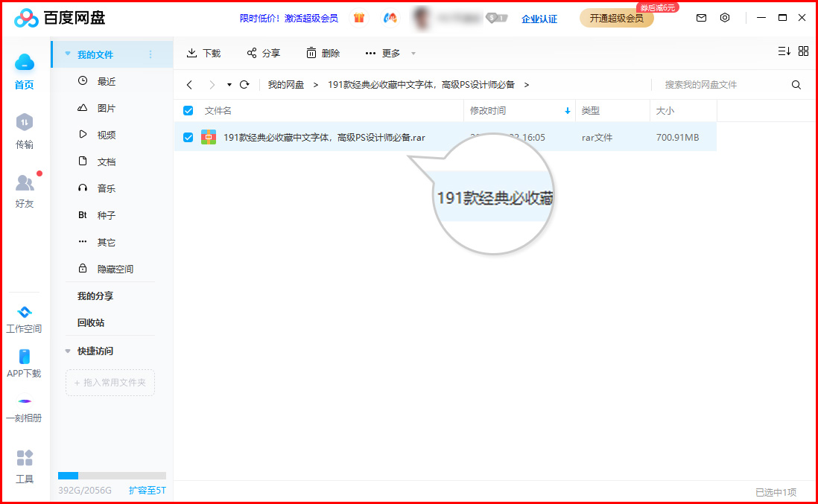Open 最近 recent files
The image size is (818, 504).
coord(107,81)
